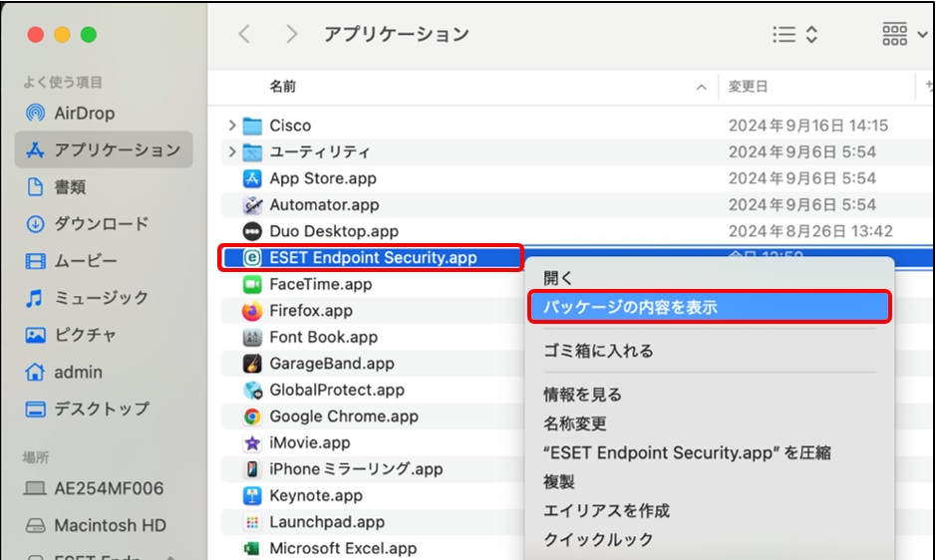Click the App Store app icon
This screenshot has width=936, height=560.
[252, 178]
